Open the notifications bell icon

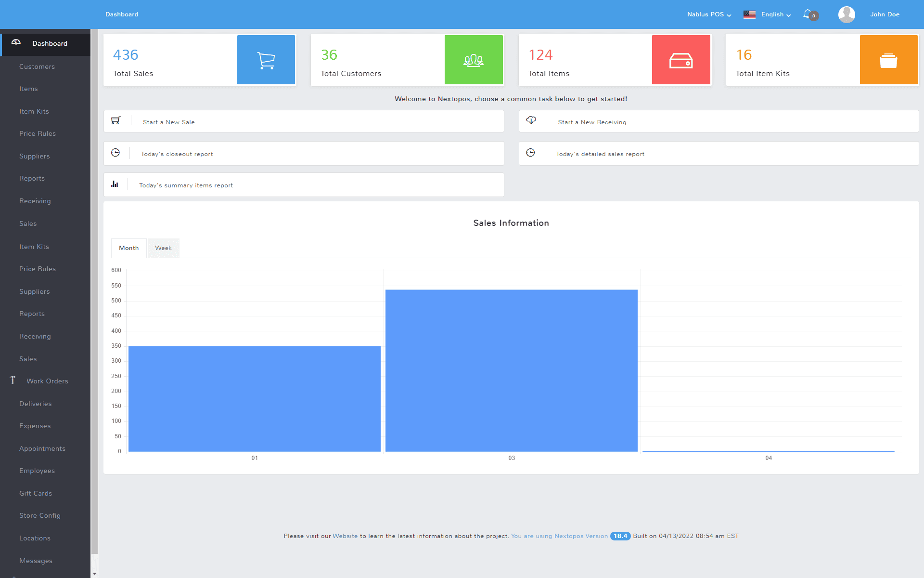click(808, 14)
